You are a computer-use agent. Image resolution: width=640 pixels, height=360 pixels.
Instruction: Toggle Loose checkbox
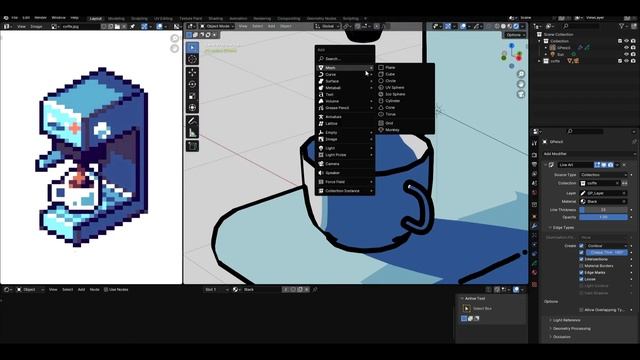[582, 279]
